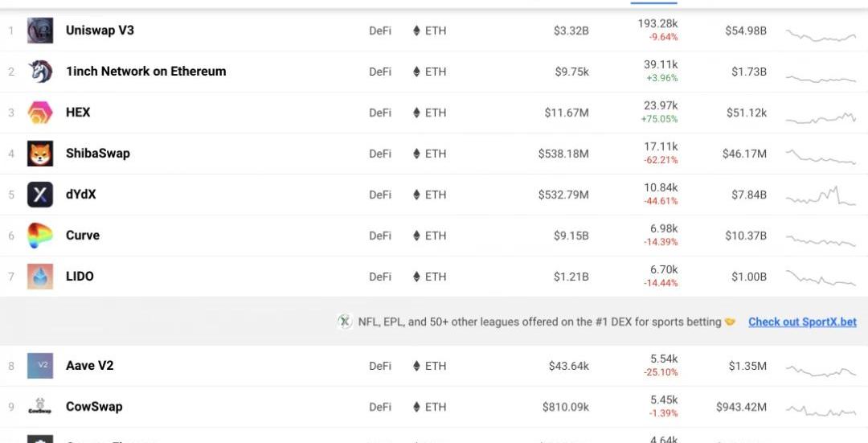Open the Uniswap V3 dapp page
The height and width of the screenshot is (443, 868).
point(100,31)
